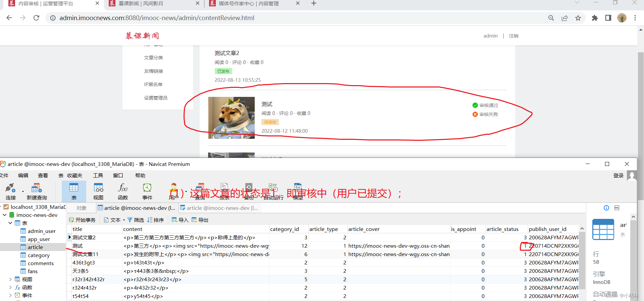Click Navicat DDL panel icon
The height and width of the screenshot is (301, 644).
point(617,208)
